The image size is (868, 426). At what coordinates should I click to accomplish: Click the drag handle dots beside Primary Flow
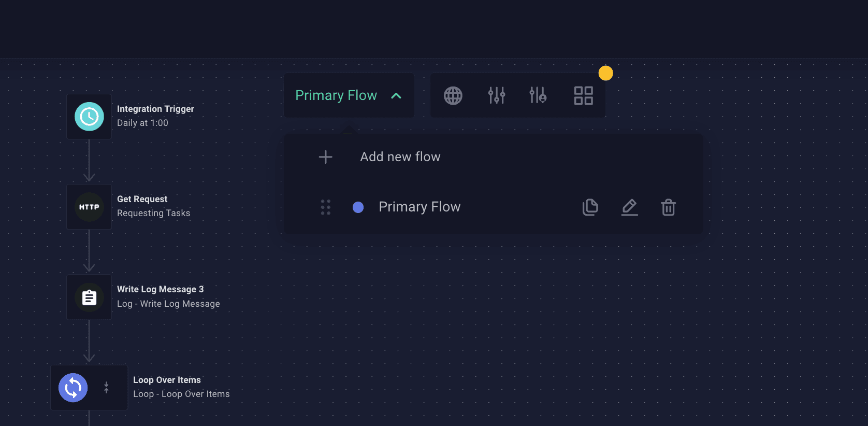(x=326, y=207)
